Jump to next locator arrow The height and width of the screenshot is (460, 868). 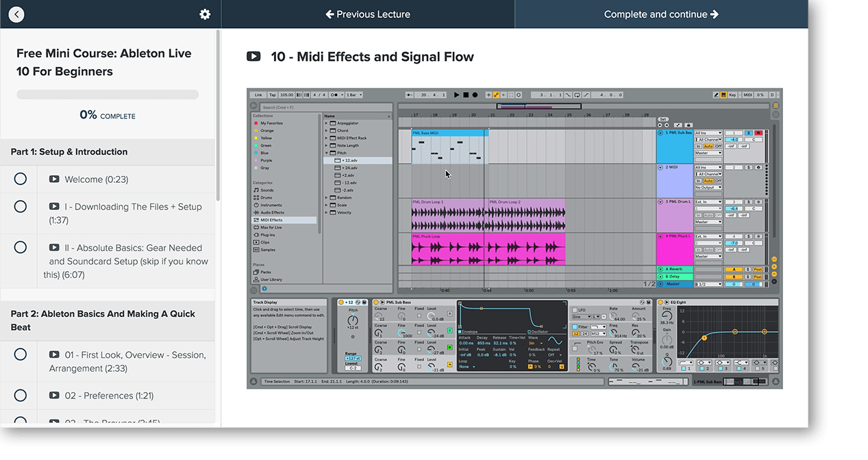tap(667, 125)
